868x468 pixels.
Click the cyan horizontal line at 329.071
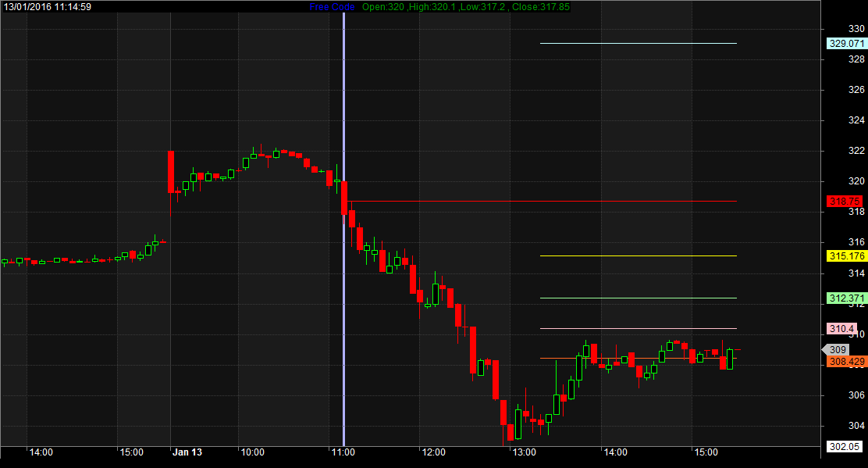639,43
